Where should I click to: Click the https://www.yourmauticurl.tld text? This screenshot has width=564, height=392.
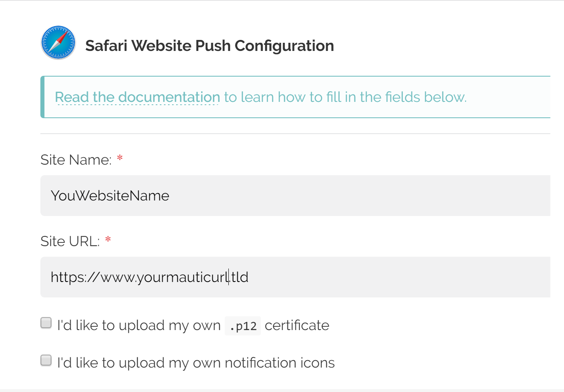coord(149,277)
